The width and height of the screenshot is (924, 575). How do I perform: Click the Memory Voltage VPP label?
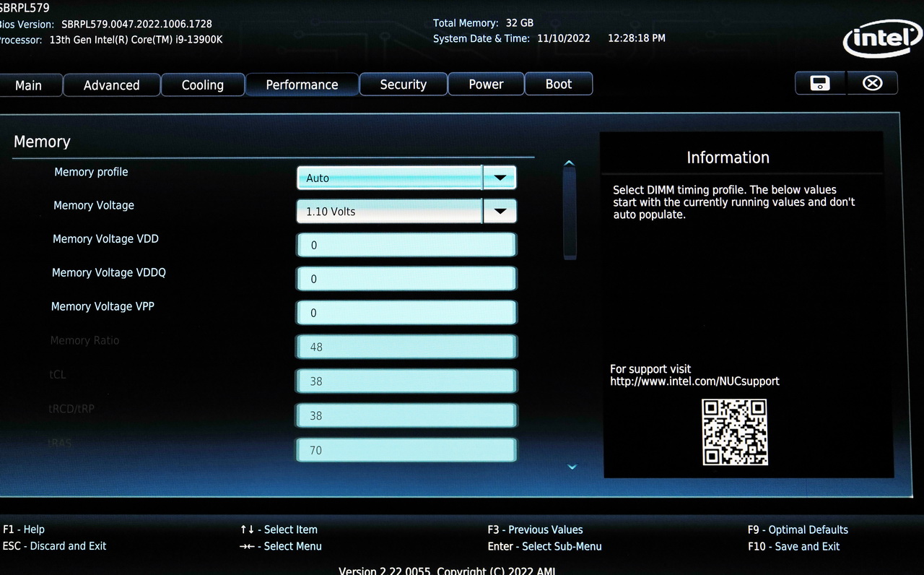point(103,306)
